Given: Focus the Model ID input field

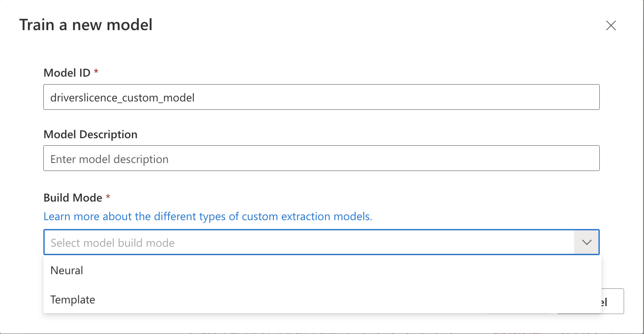Looking at the screenshot, I should tap(321, 97).
